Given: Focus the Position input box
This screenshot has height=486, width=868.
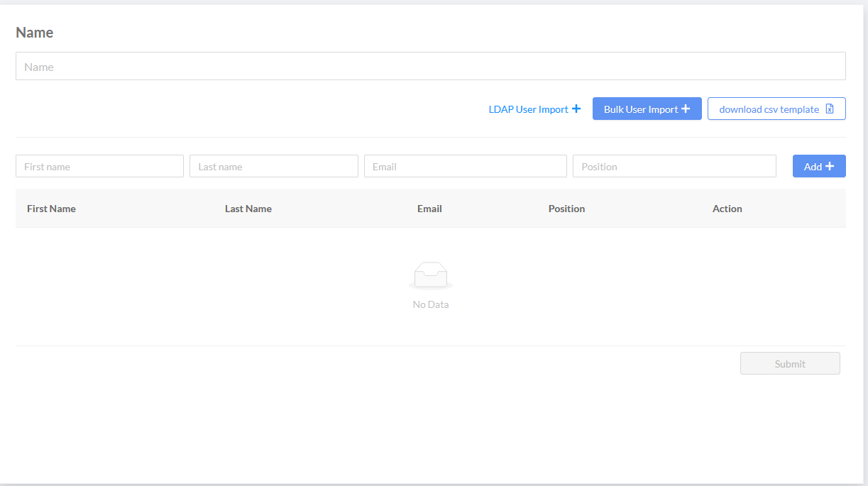Looking at the screenshot, I should click(x=674, y=167).
